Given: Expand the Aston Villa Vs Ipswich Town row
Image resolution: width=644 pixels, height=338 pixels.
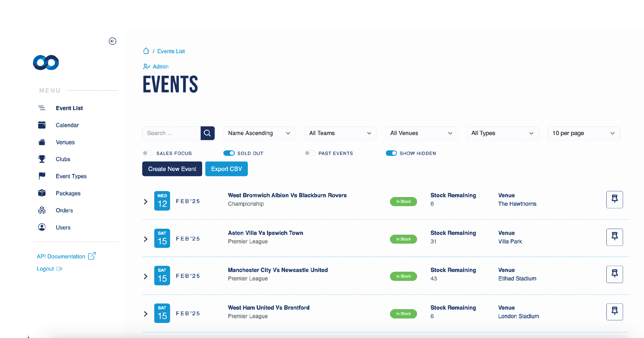Looking at the screenshot, I should pyautogui.click(x=146, y=239).
